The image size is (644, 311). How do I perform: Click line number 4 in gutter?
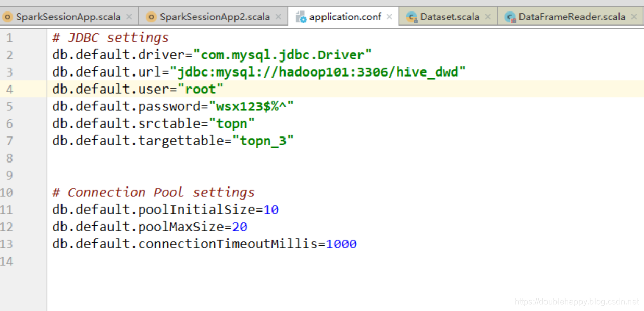click(10, 89)
